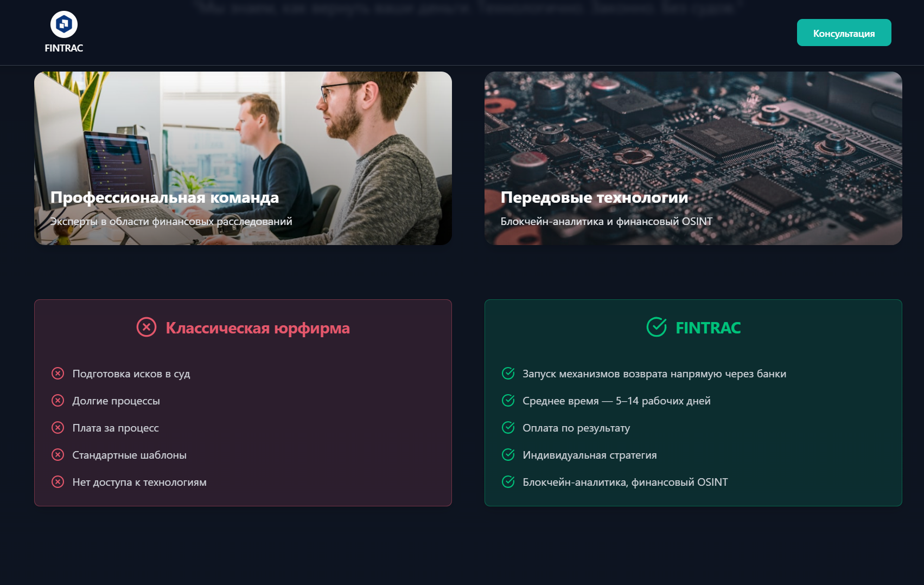Click the FINTRAC hexagon logo icon
Viewport: 924px width, 585px height.
[64, 25]
